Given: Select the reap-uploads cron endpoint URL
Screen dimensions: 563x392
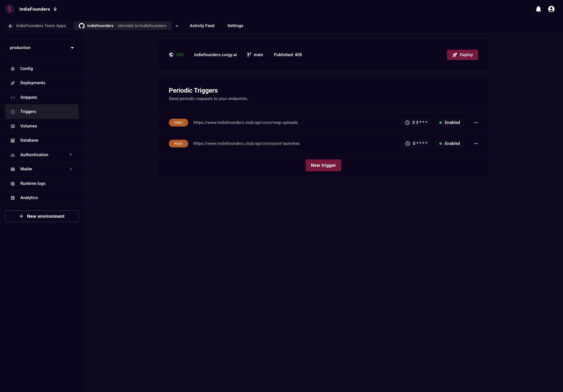Looking at the screenshot, I should pos(246,123).
